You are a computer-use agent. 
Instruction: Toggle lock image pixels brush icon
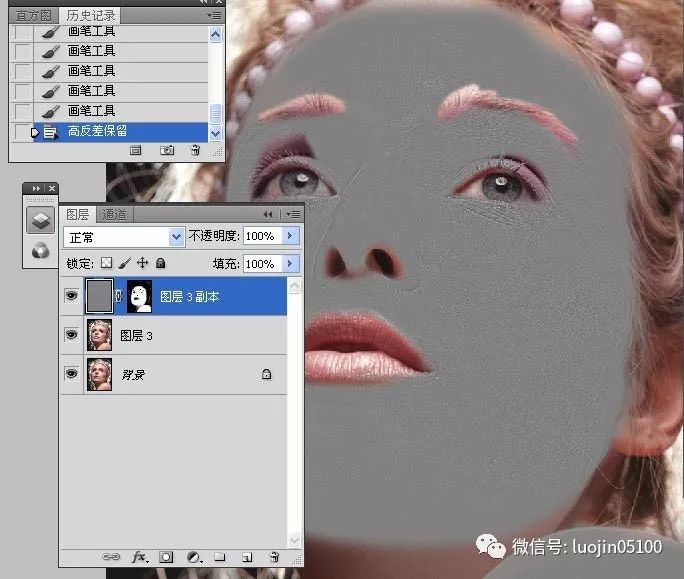(124, 263)
